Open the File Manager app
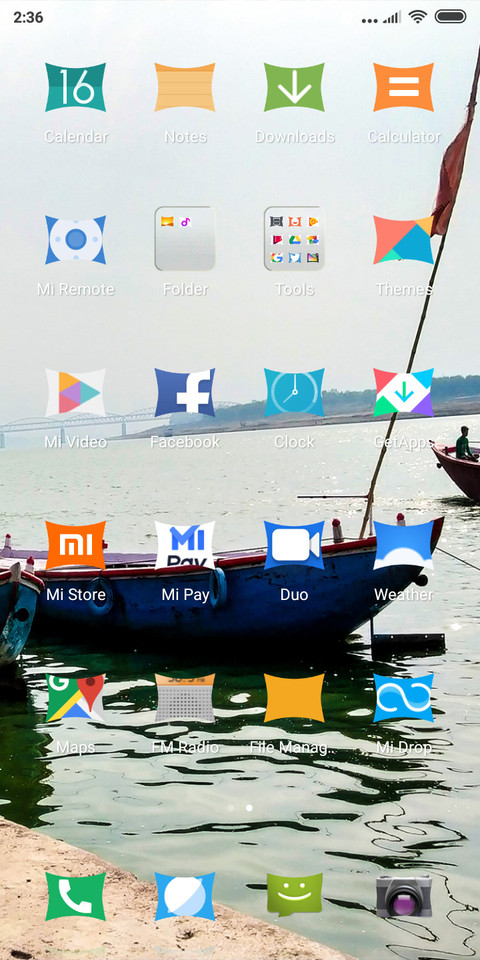This screenshot has width=480, height=960. tap(294, 698)
